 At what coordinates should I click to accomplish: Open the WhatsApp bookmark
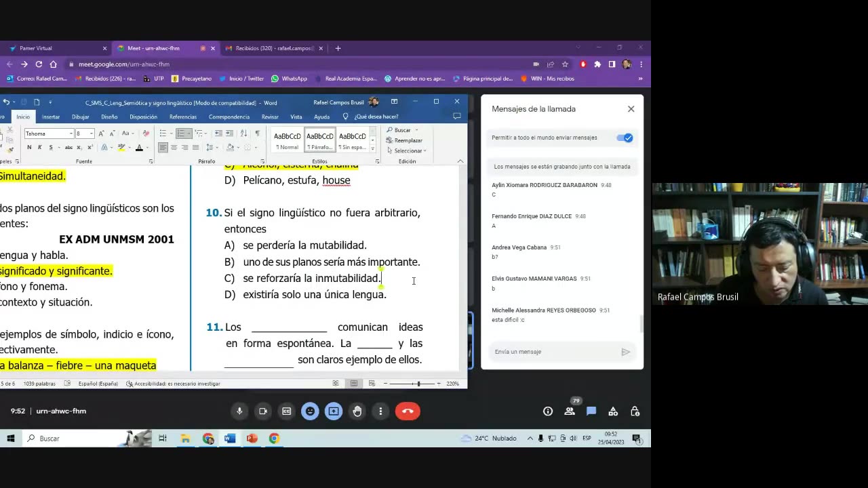[289, 79]
